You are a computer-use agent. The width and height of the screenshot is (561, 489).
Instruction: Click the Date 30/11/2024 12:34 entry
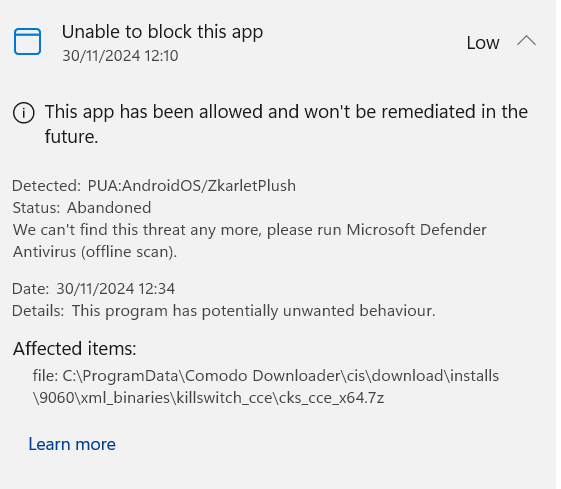93,289
